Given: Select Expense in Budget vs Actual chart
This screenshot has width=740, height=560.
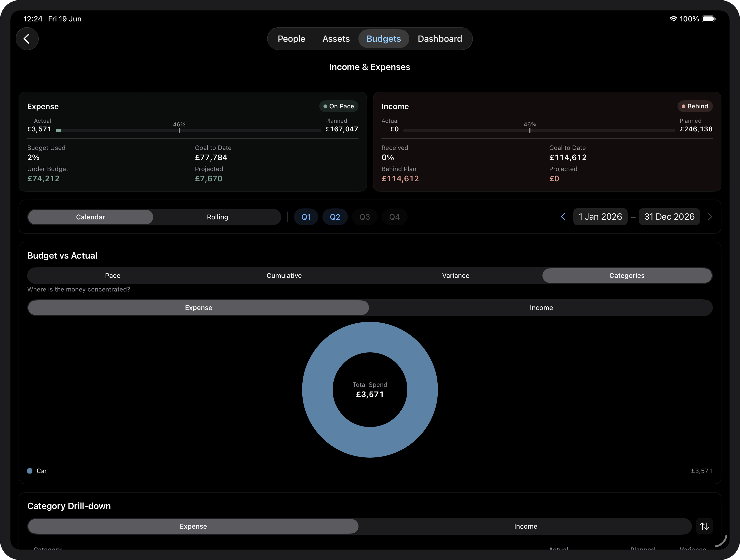Looking at the screenshot, I should (x=198, y=308).
